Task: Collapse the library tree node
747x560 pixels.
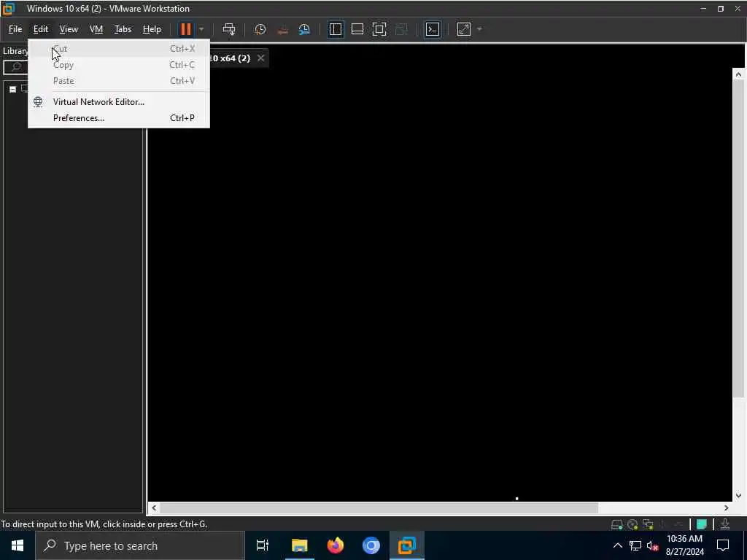Action: tap(13, 89)
